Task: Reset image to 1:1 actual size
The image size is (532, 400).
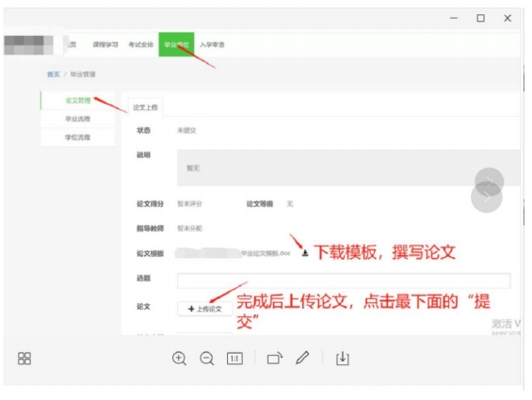Action: (234, 359)
